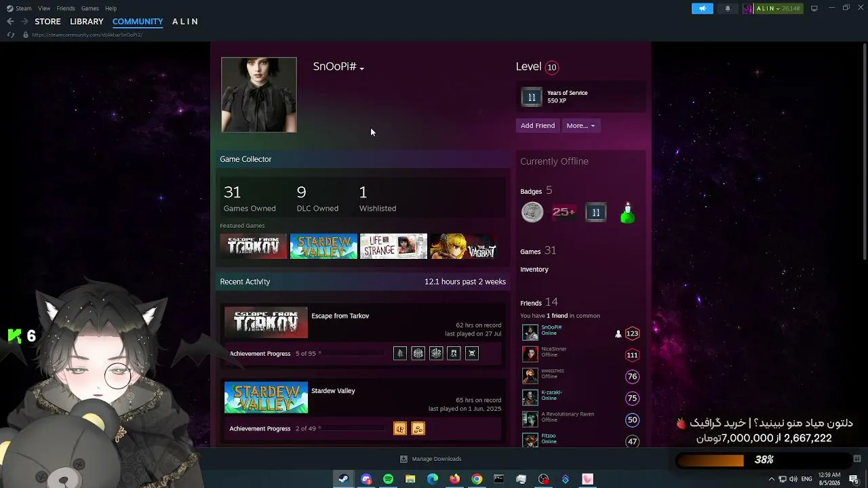Screen dimensions: 868x488
Task: Click the Manage Downloads button
Action: point(431,459)
